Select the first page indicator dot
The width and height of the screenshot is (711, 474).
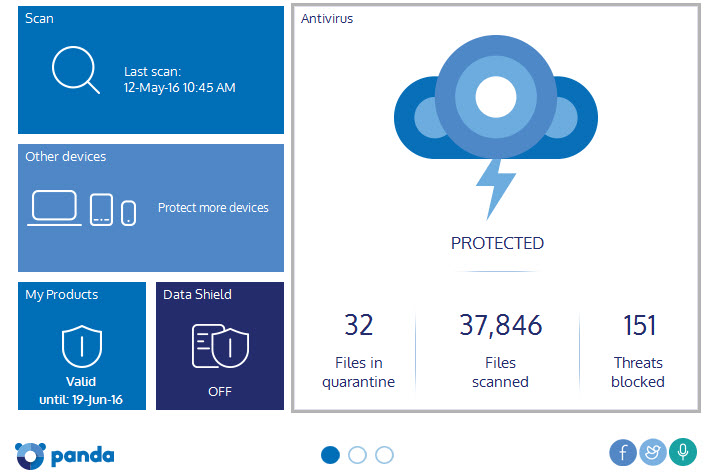[x=330, y=455]
